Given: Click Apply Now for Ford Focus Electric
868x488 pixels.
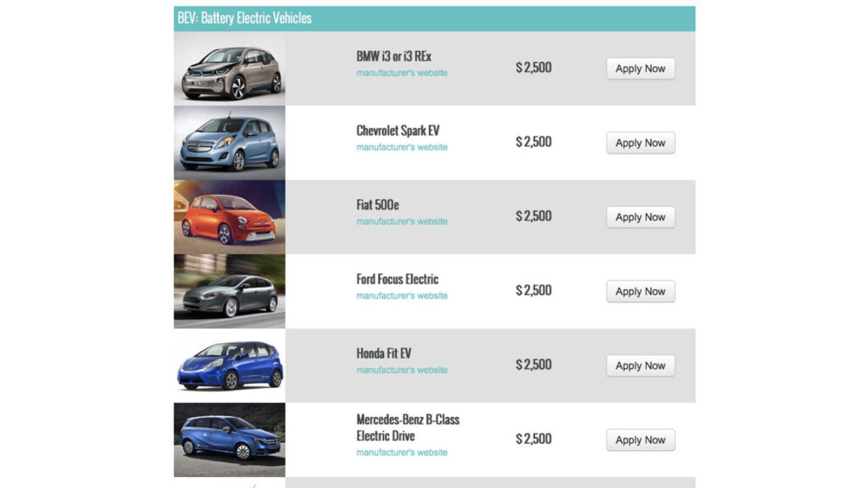Looking at the screenshot, I should click(x=640, y=291).
